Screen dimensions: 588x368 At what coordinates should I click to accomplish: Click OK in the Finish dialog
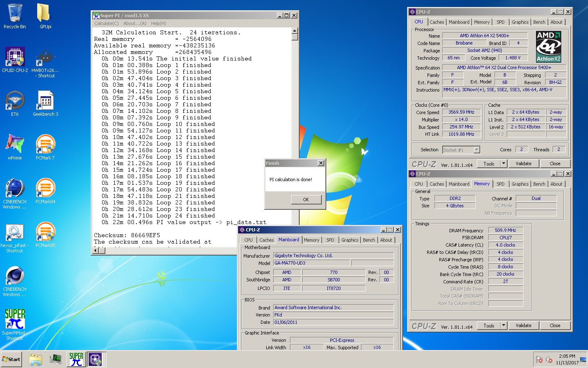pyautogui.click(x=306, y=200)
